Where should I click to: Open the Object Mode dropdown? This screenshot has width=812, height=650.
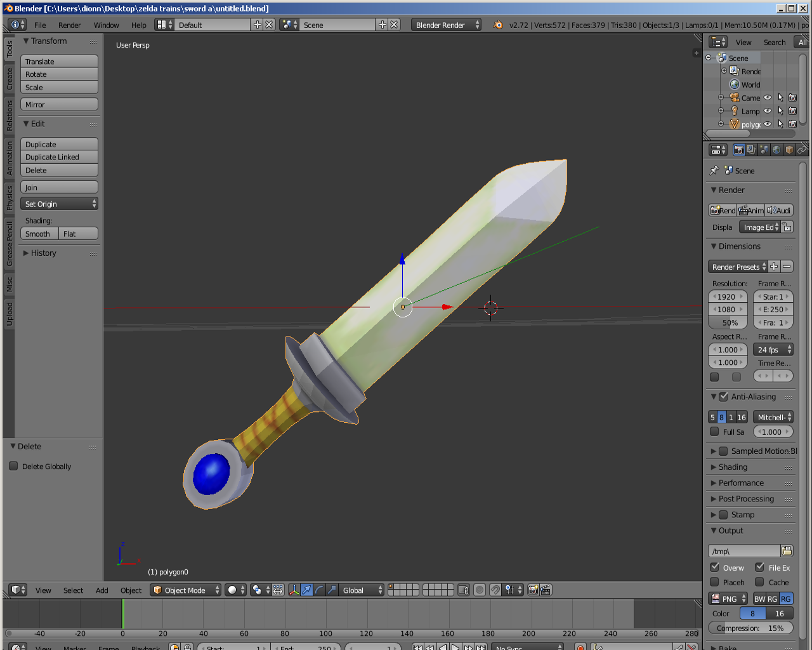[185, 590]
